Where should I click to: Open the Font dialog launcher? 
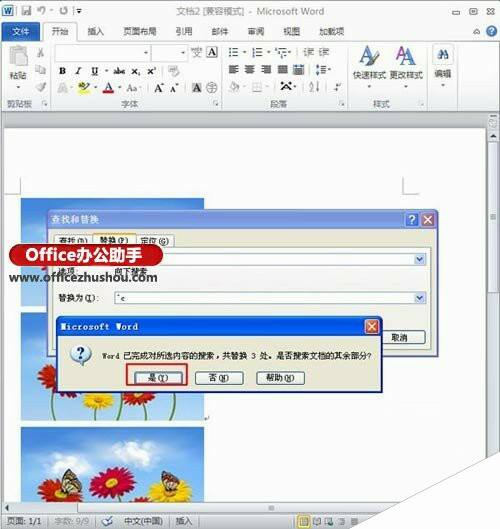[x=216, y=104]
